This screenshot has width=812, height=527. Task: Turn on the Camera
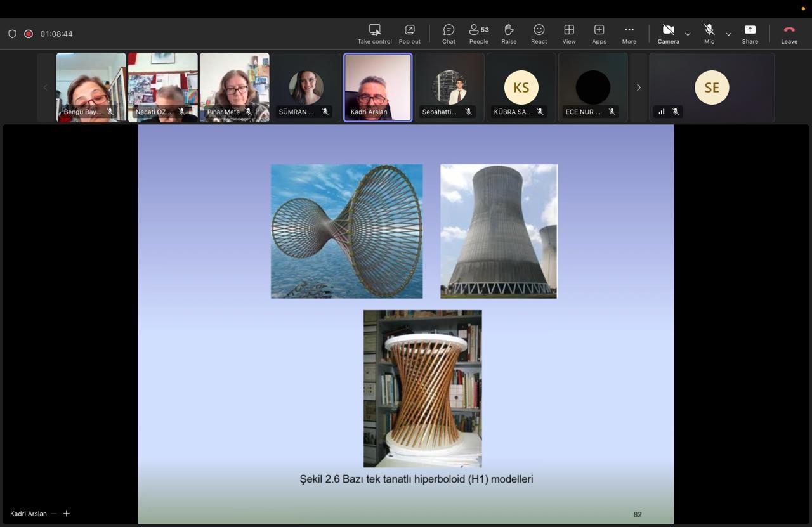point(668,34)
